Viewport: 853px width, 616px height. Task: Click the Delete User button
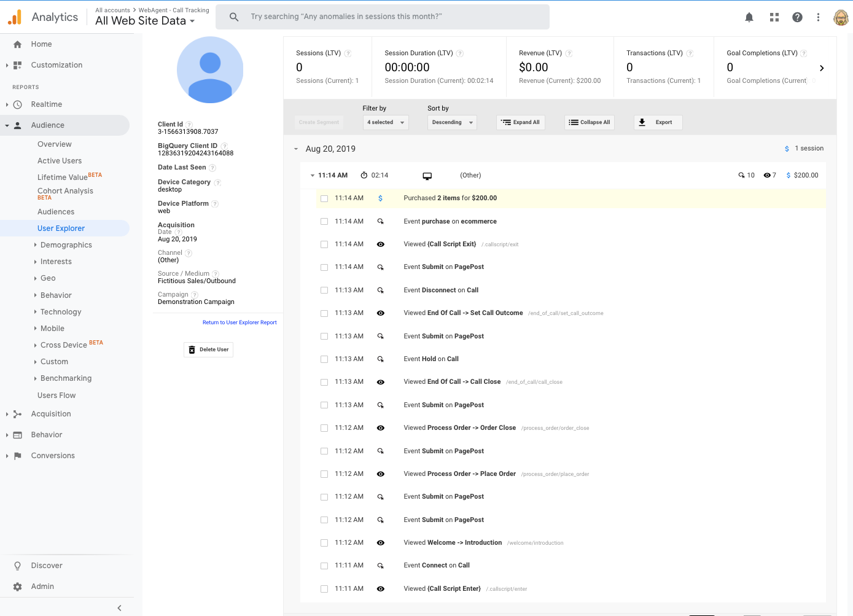point(208,349)
